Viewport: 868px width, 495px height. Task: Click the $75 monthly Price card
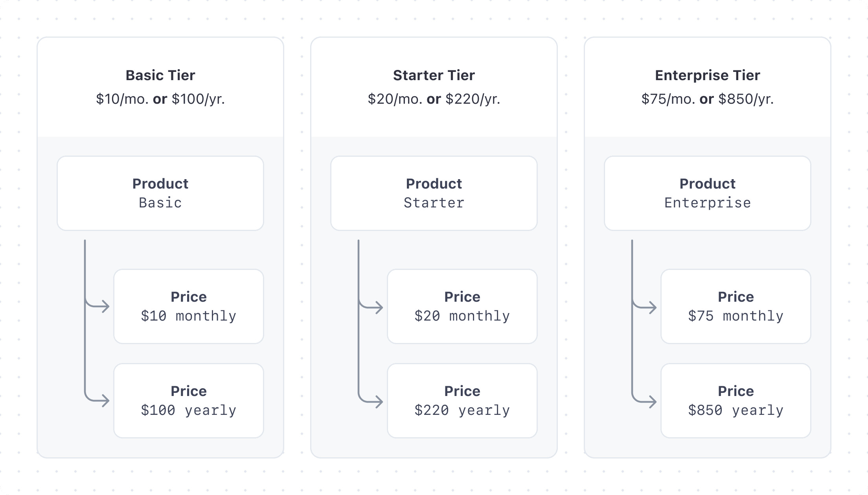coord(736,306)
